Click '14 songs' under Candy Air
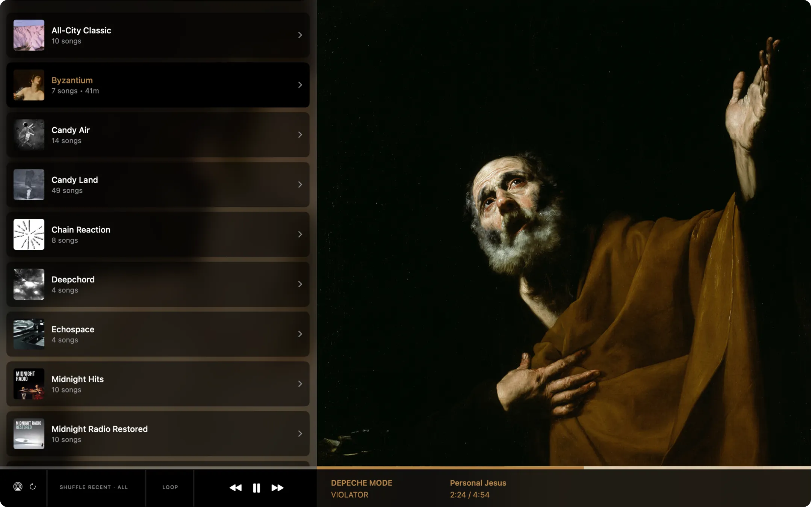Image resolution: width=812 pixels, height=507 pixels. point(67,140)
